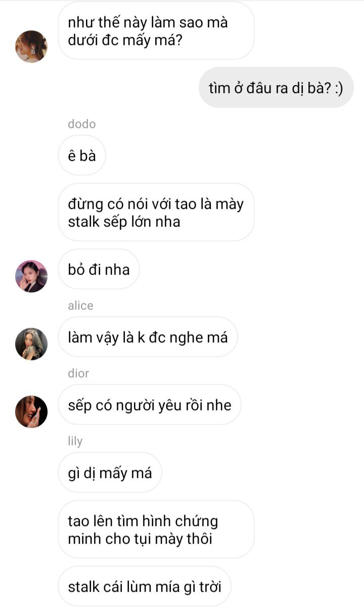Select message 'tìm ở đâu ra dị bà? :)'
364x616 pixels.
276,87
